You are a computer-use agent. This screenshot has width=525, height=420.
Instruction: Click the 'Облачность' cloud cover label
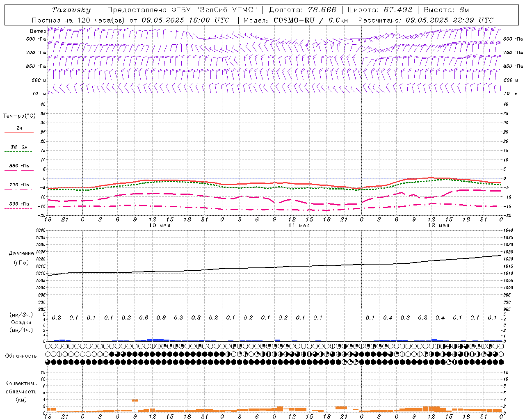(x=21, y=356)
